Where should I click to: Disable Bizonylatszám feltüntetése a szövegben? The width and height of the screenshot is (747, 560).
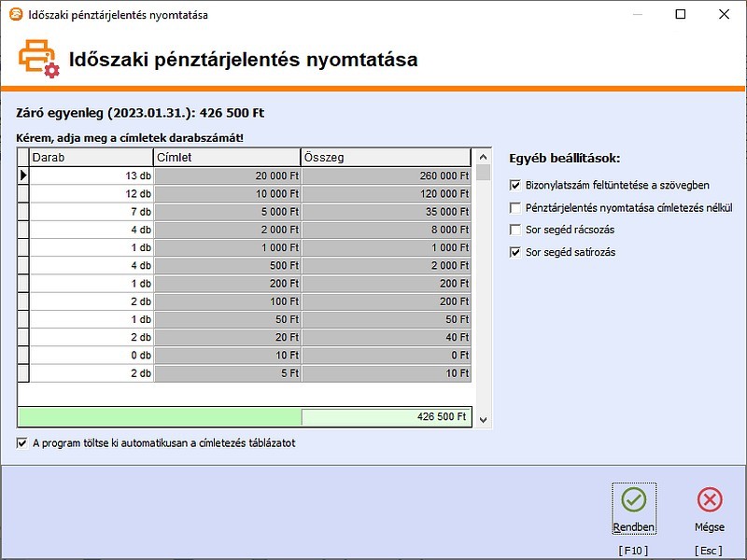[514, 186]
